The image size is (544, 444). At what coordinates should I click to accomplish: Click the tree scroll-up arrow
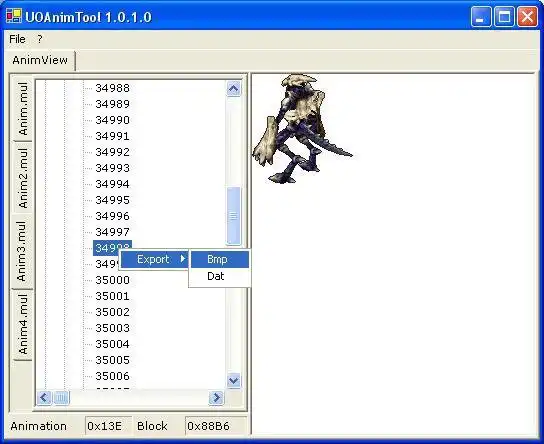point(233,89)
